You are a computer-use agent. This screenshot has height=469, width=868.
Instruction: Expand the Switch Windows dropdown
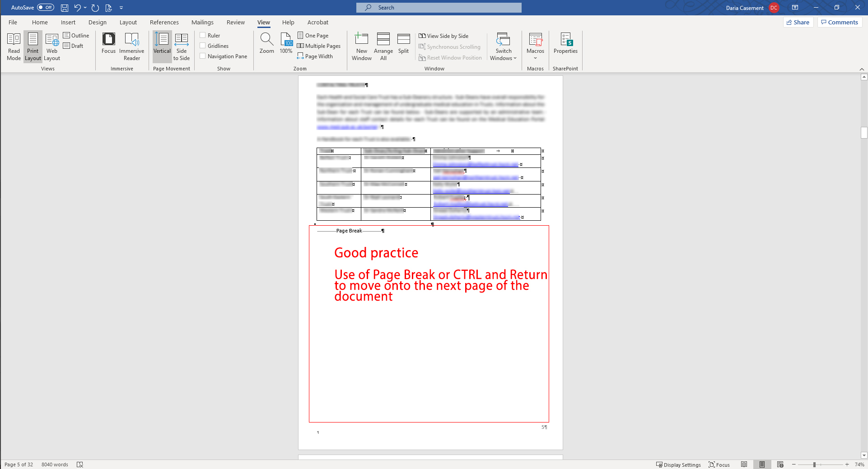(x=503, y=46)
